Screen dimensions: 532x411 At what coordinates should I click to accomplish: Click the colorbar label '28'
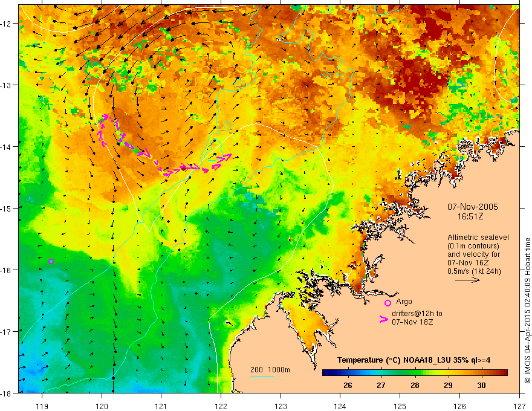coord(415,385)
